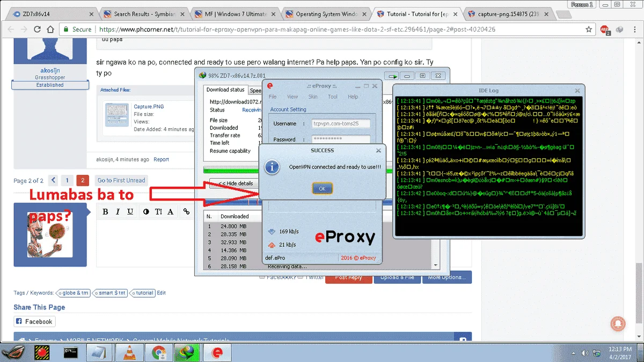The height and width of the screenshot is (362, 644).
Task: Click the upload speed icon beside 21 kb/s
Action: pos(271,245)
